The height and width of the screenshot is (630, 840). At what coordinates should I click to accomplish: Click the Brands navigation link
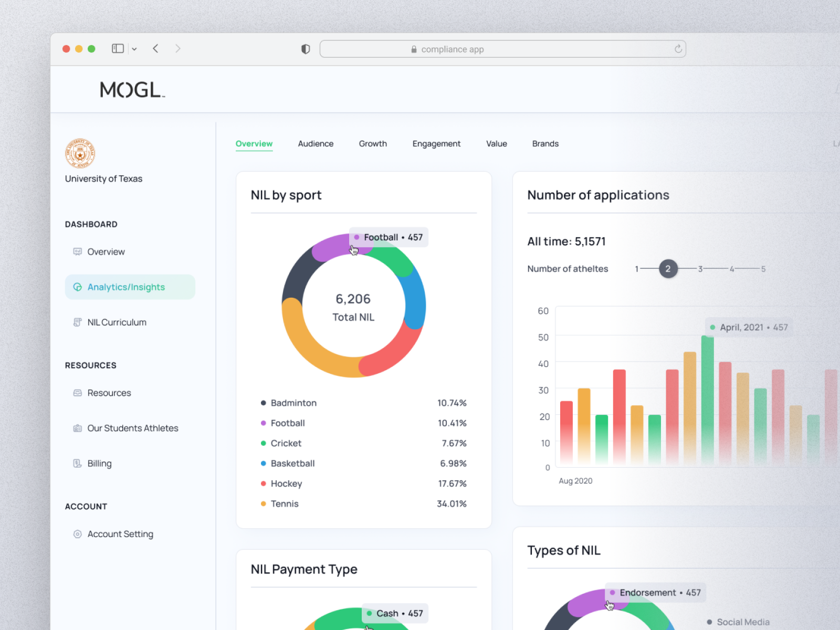tap(545, 143)
